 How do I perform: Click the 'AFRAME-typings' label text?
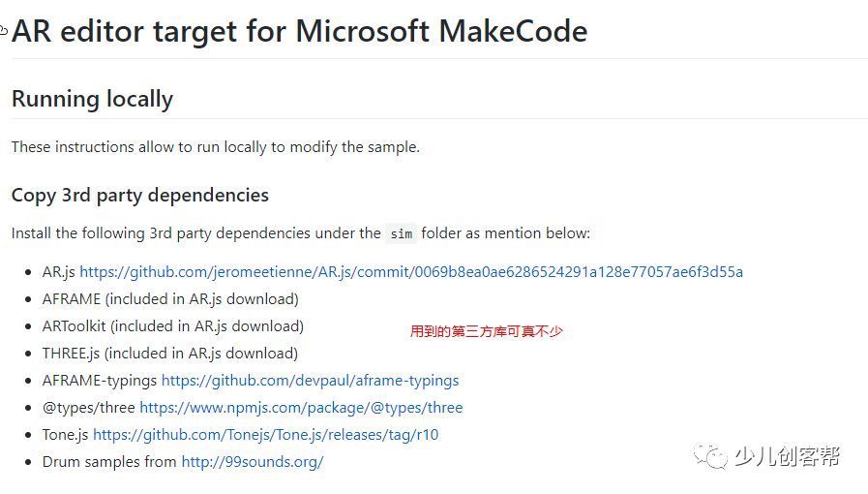(x=100, y=381)
